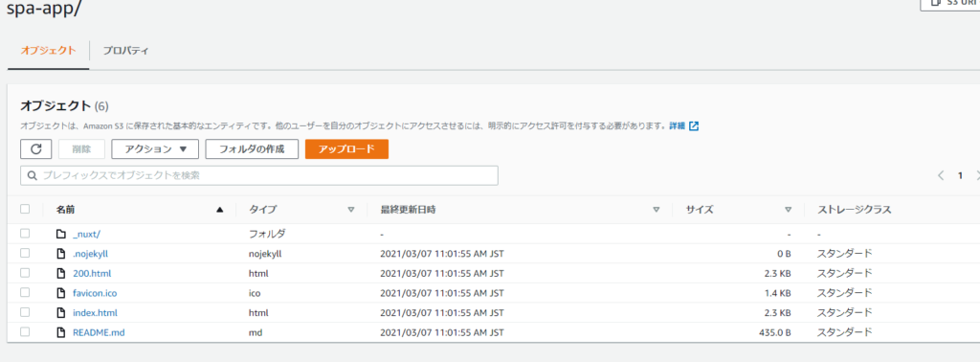Click file icon beside .nojekyll
This screenshot has height=362, width=980.
60,253
